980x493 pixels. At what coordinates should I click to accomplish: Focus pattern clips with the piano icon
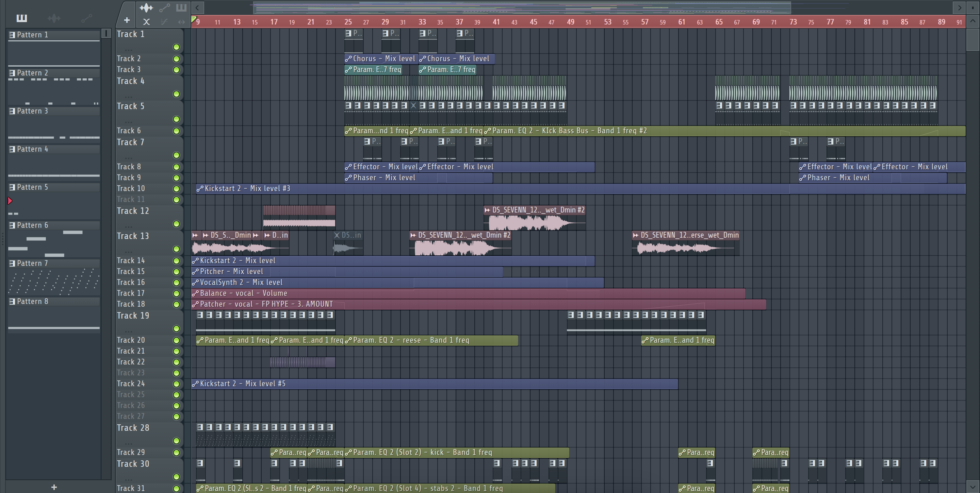pos(181,7)
